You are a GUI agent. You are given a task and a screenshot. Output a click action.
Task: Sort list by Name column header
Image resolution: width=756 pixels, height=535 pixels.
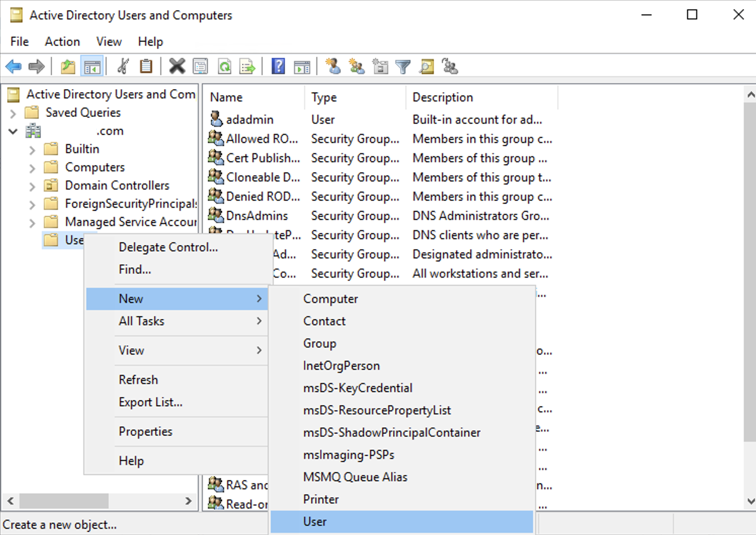pos(254,97)
